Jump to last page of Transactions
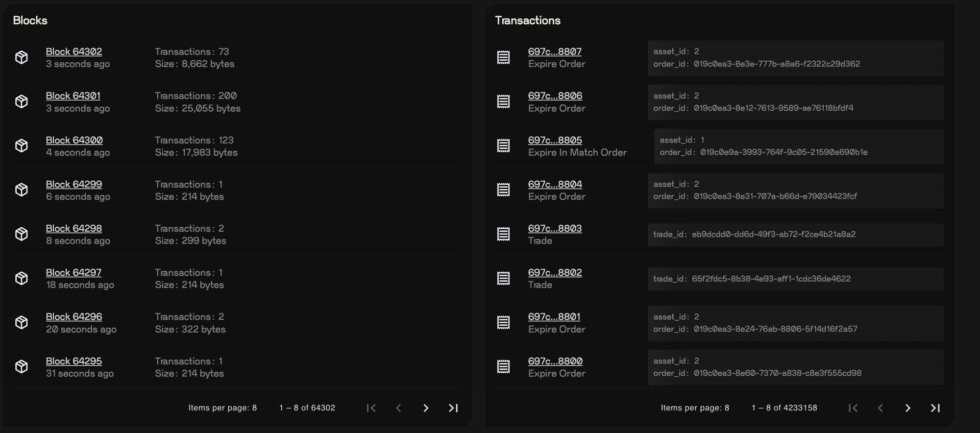980x433 pixels. click(935, 408)
